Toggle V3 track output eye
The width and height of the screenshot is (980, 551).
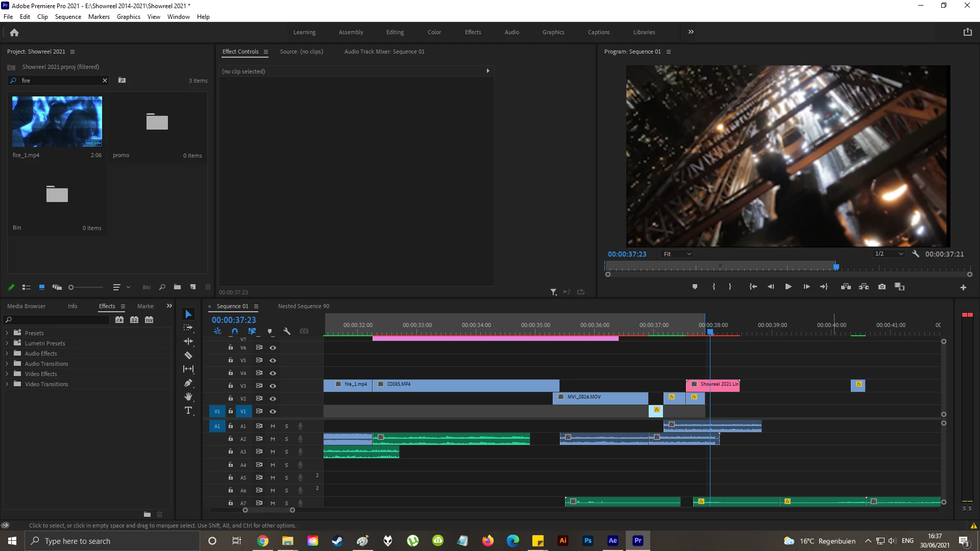click(273, 386)
